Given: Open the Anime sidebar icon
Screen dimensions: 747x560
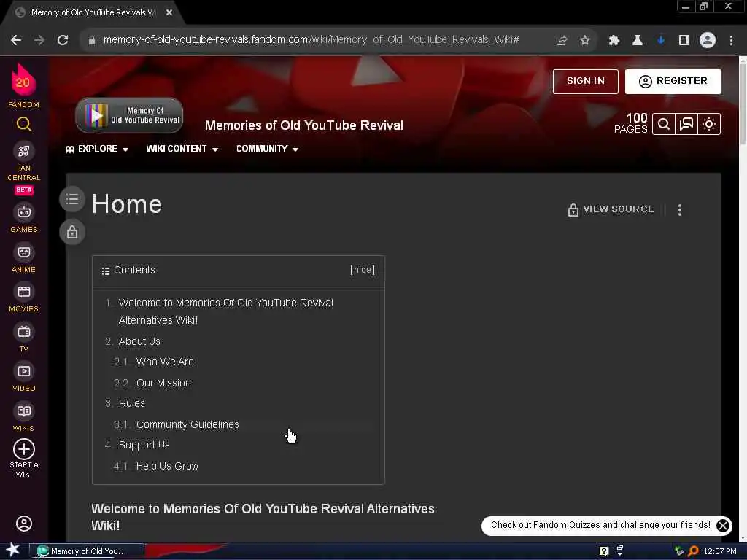Looking at the screenshot, I should coord(24,252).
